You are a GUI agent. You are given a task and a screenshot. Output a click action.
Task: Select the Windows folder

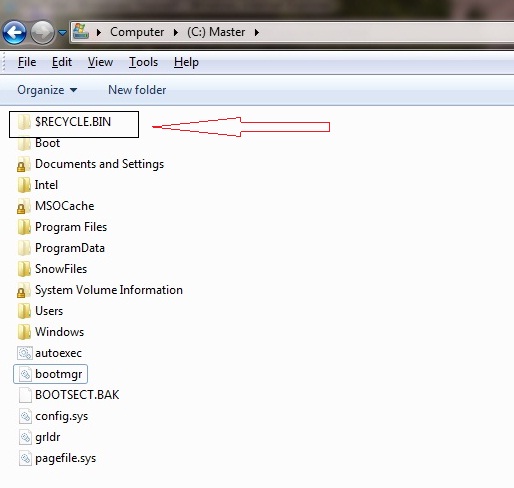[x=51, y=332]
